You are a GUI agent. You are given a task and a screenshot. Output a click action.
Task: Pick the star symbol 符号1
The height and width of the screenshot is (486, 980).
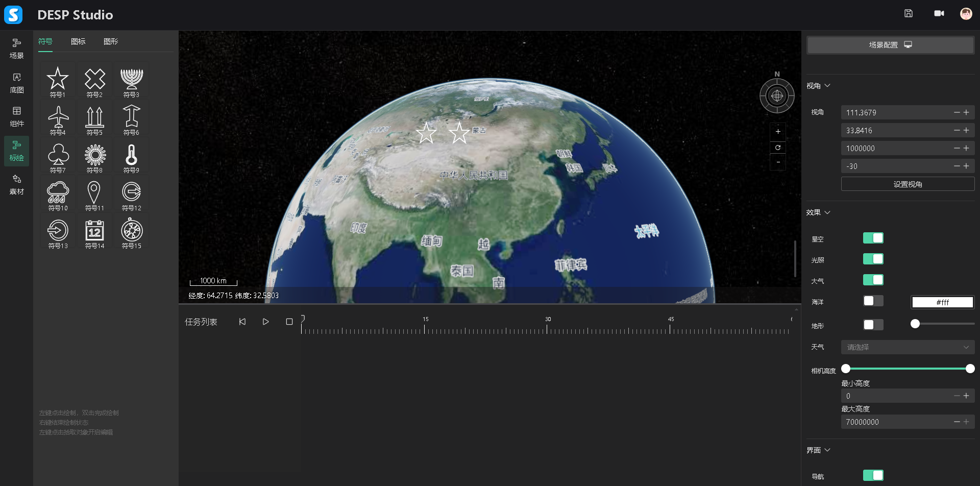58,81
